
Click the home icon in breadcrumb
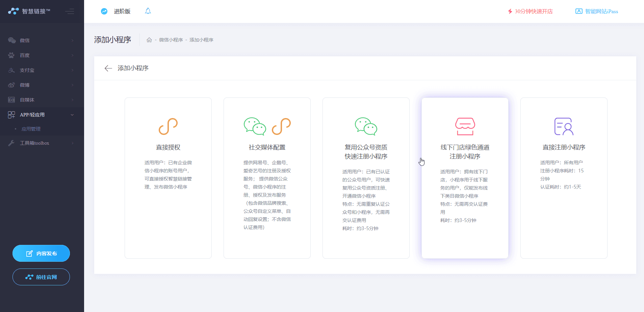pyautogui.click(x=149, y=40)
